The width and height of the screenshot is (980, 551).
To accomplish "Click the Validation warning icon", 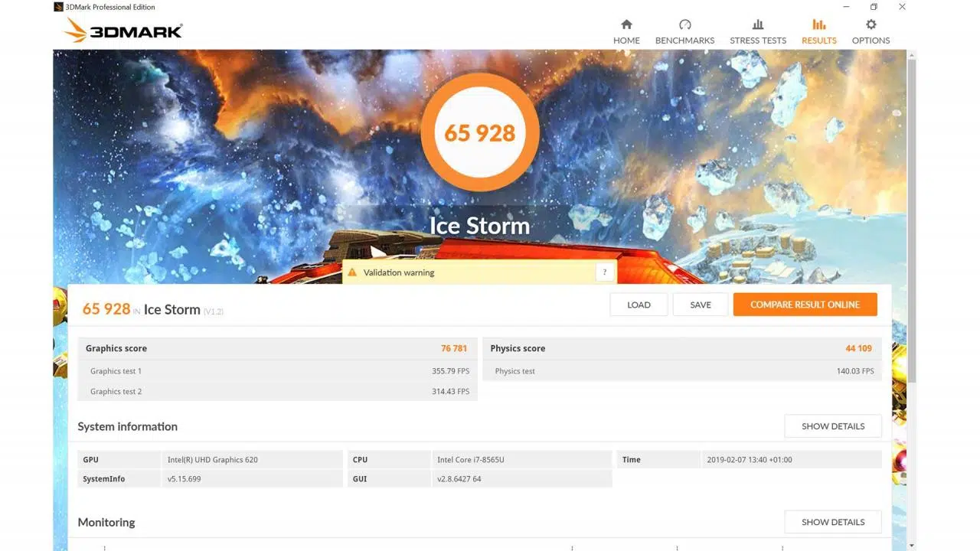I will click(352, 272).
